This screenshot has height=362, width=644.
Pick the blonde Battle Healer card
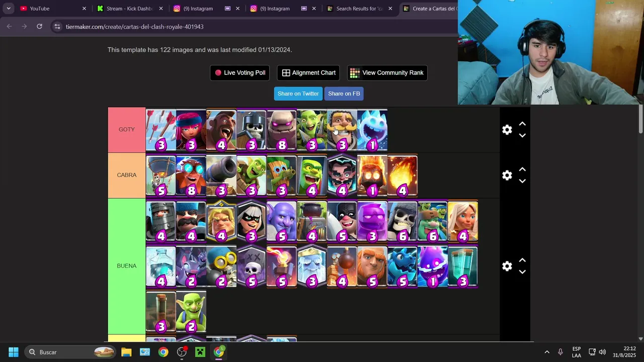tap(463, 221)
